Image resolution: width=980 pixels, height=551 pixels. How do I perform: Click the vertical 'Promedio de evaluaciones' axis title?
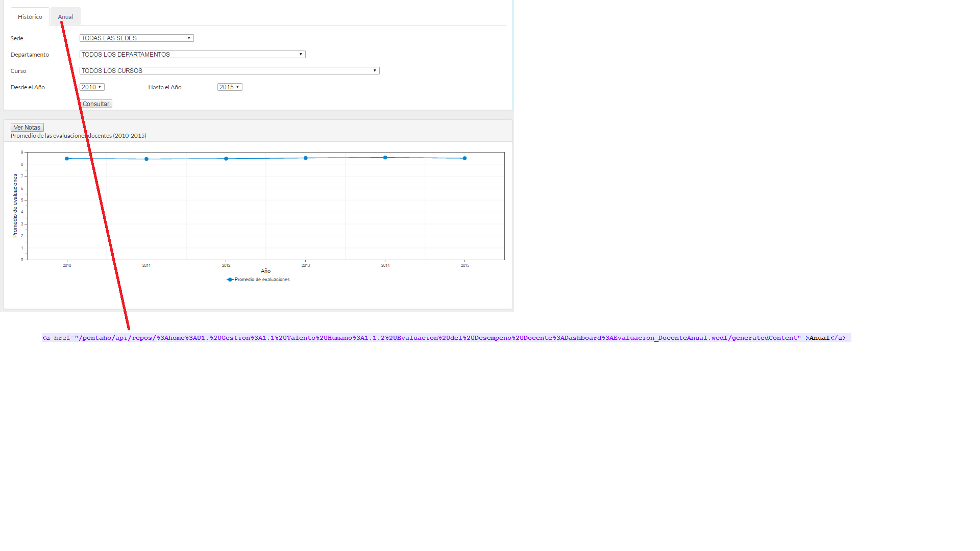(x=15, y=206)
